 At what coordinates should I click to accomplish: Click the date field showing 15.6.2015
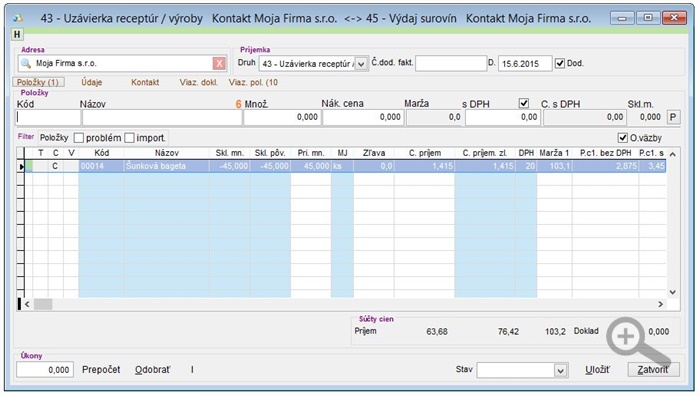pos(525,63)
